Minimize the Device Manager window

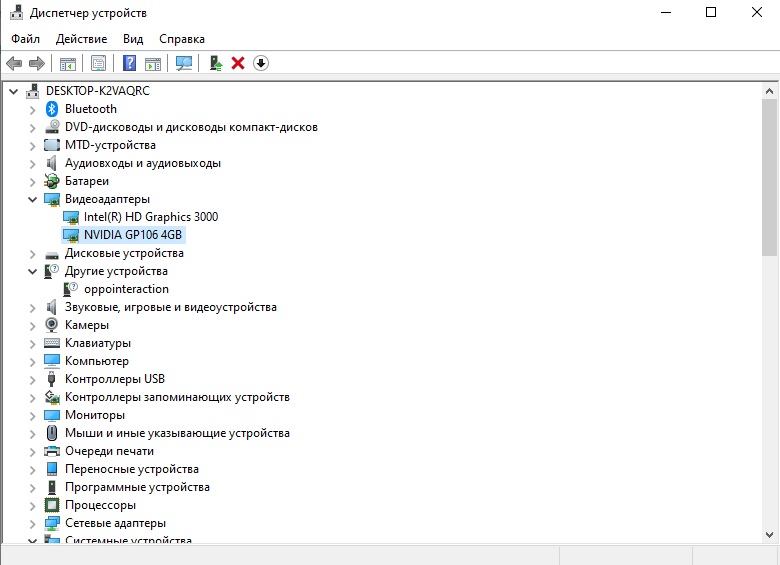[666, 12]
